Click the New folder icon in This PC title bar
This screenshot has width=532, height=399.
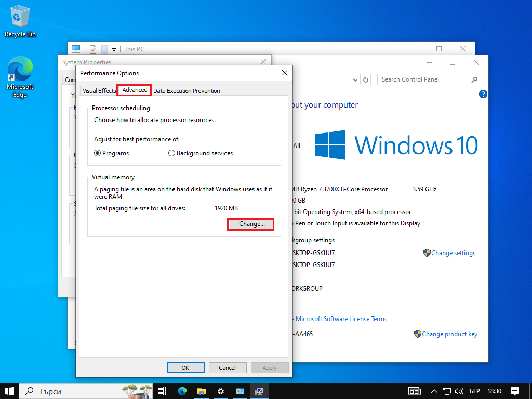(104, 49)
